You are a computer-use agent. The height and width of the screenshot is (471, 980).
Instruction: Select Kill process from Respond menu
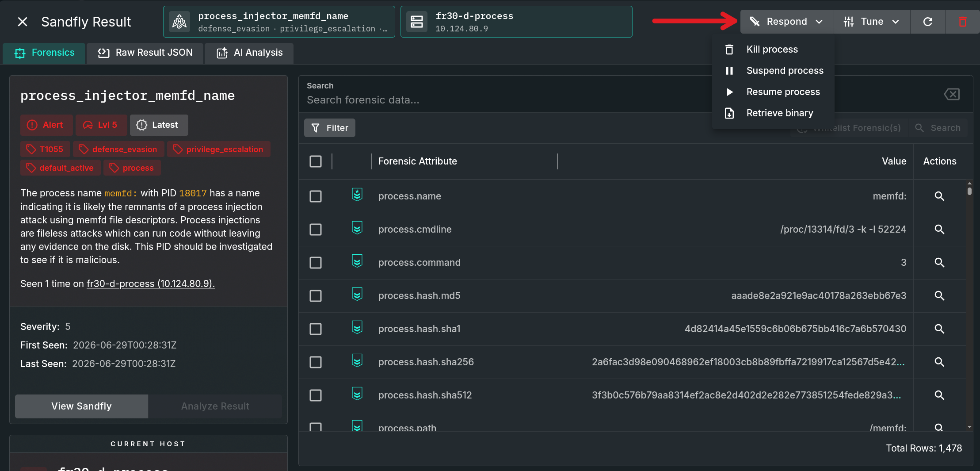coord(773,50)
